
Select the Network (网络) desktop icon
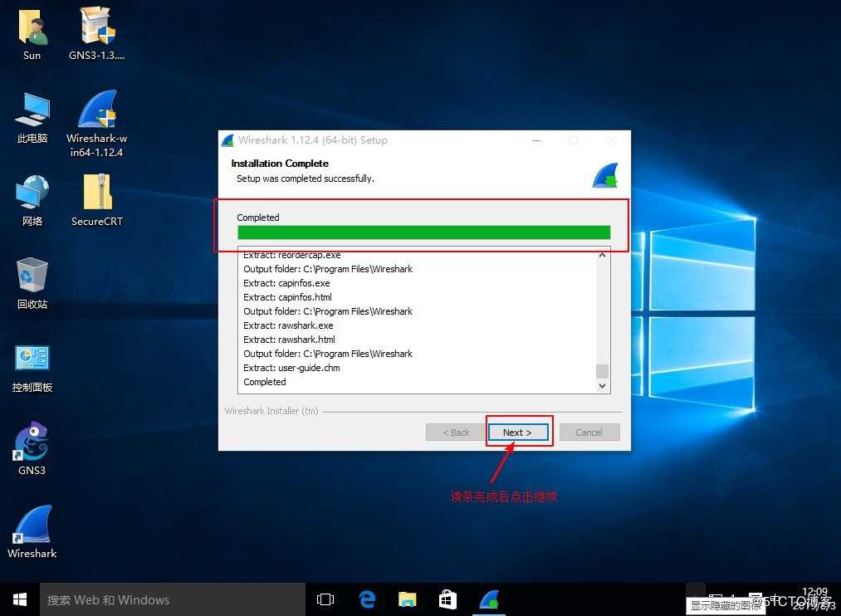click(x=32, y=201)
